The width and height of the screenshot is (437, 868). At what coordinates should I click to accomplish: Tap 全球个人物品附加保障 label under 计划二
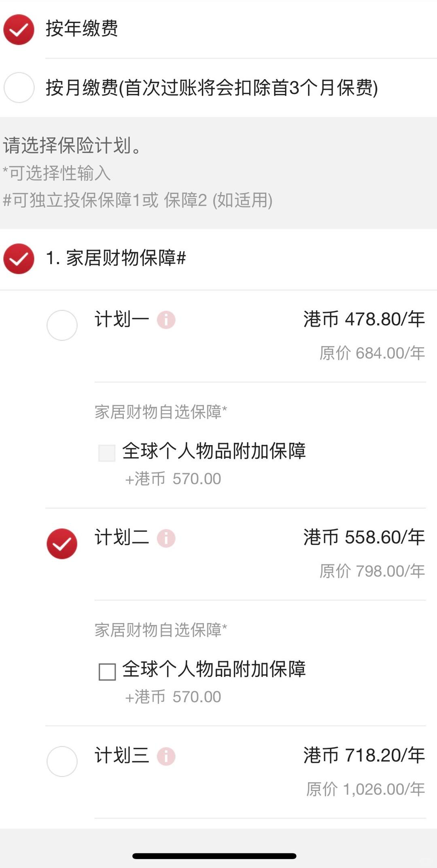[214, 669]
